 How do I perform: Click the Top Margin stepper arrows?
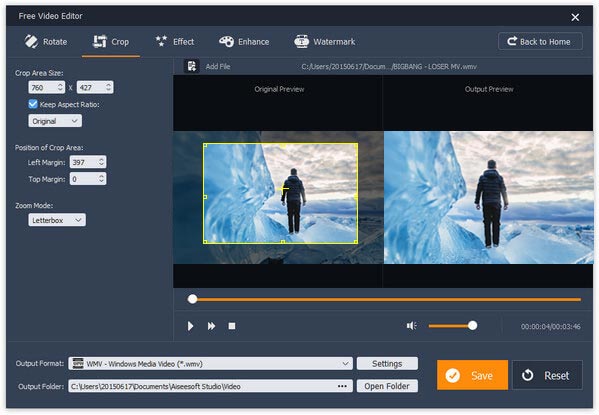click(101, 179)
